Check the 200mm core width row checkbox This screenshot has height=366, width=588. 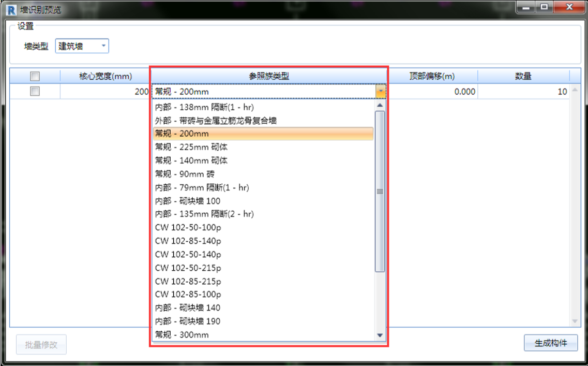(35, 91)
